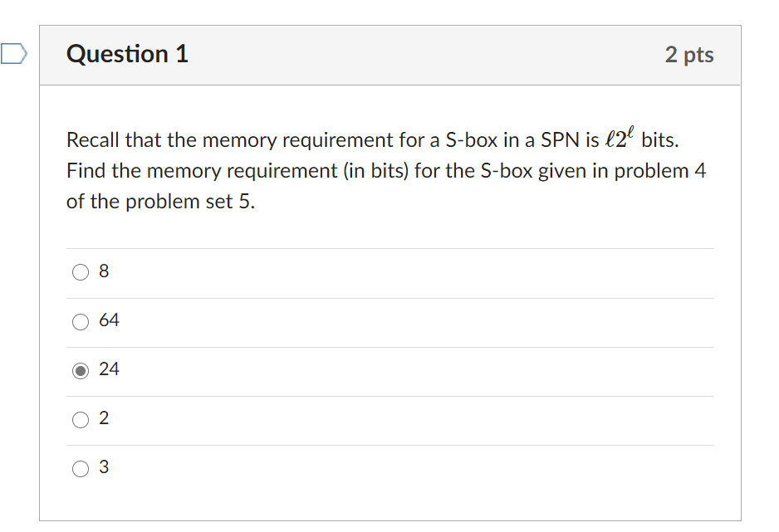Mark the radio button for answer 3

point(81,468)
